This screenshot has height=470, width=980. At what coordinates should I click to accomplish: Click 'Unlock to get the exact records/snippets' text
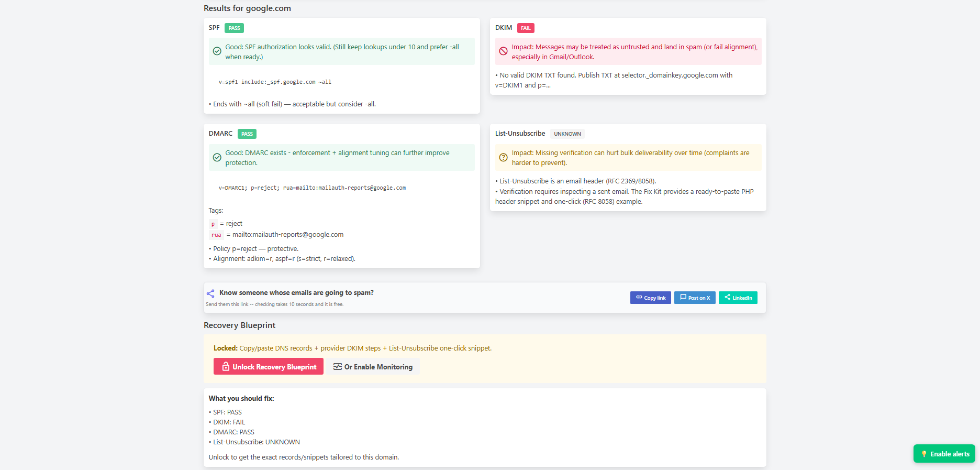304,457
